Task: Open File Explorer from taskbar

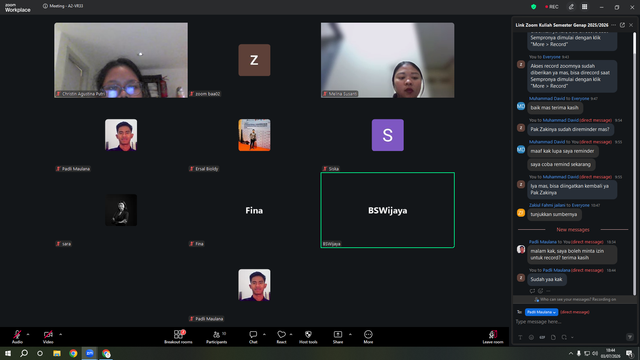Action: 57,353
